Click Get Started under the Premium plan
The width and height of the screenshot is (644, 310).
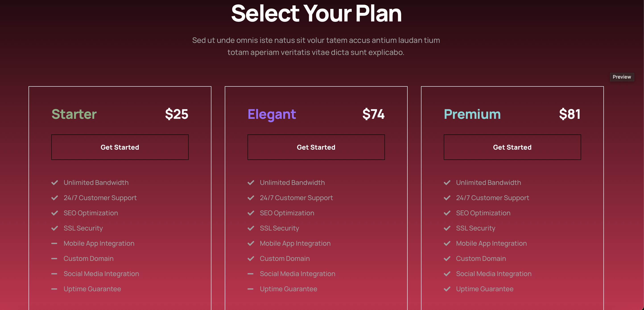[512, 147]
